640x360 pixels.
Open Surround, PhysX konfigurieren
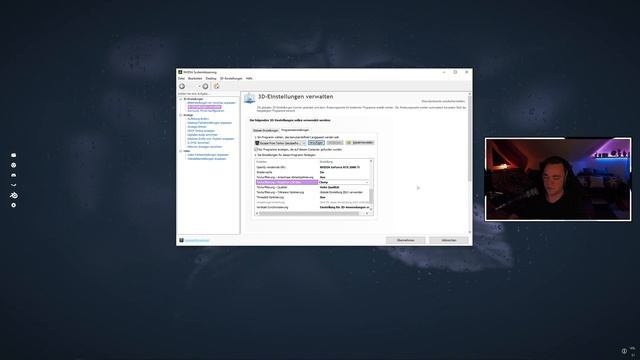click(205, 111)
